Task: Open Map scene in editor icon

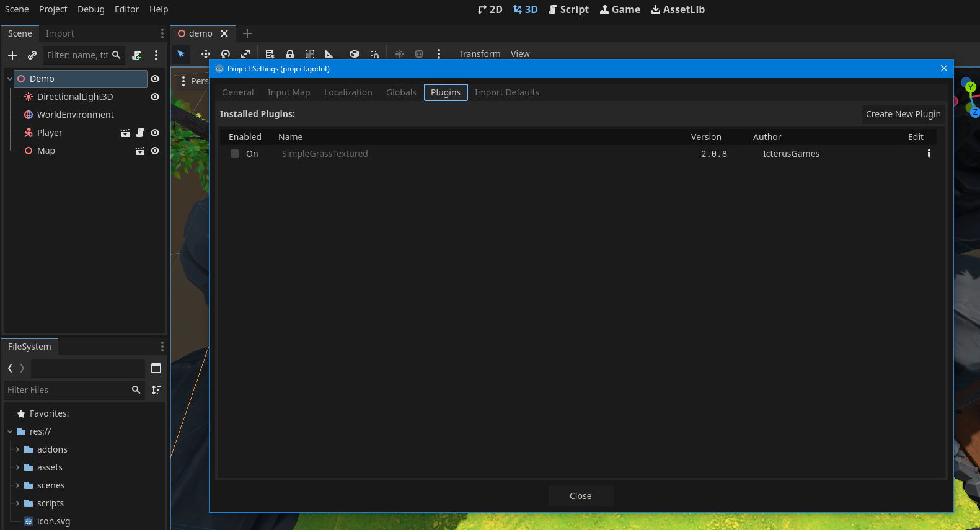Action: (x=140, y=151)
